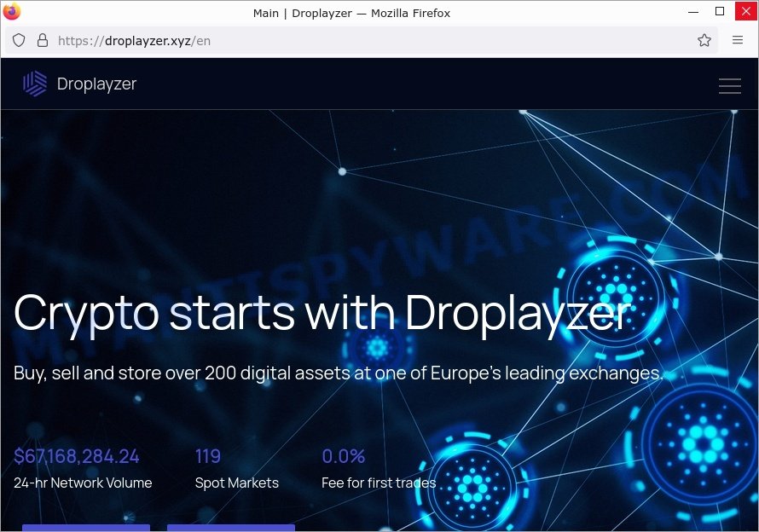Click the tracking protection shield icon
This screenshot has width=759, height=532.
pyautogui.click(x=19, y=40)
